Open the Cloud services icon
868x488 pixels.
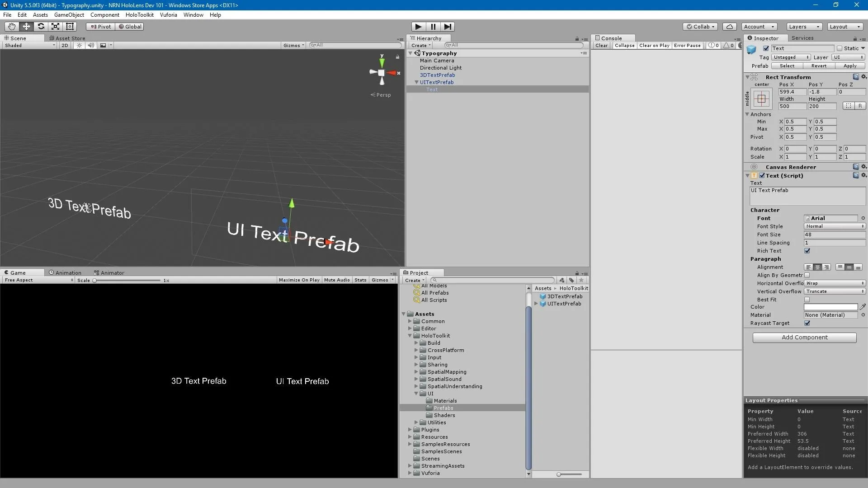click(729, 27)
